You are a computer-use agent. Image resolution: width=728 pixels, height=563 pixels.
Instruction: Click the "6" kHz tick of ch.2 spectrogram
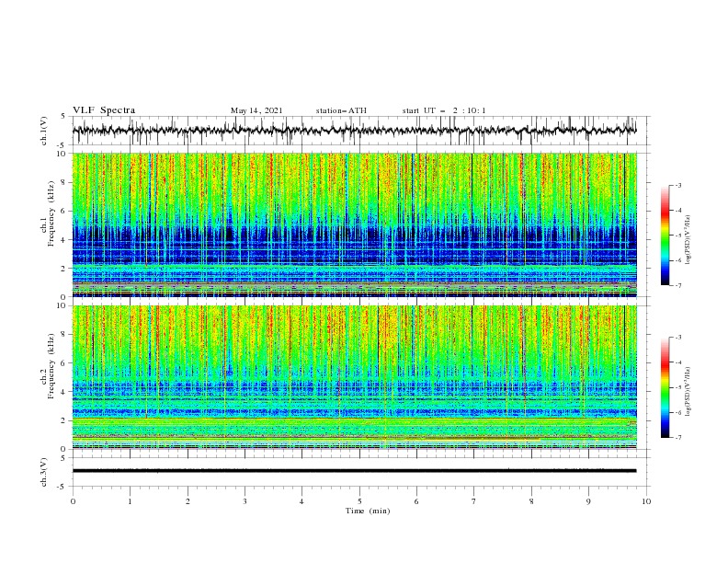point(64,363)
